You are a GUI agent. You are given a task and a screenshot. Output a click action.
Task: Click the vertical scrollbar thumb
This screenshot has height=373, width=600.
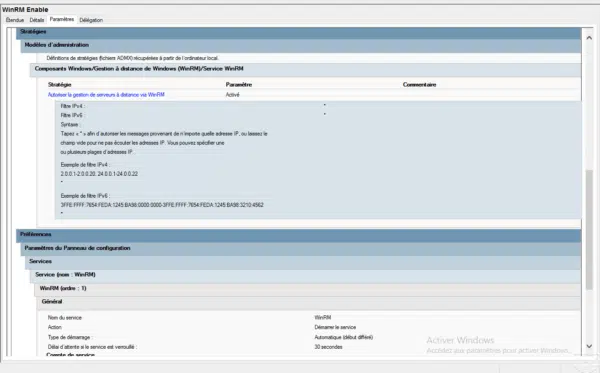point(589,230)
